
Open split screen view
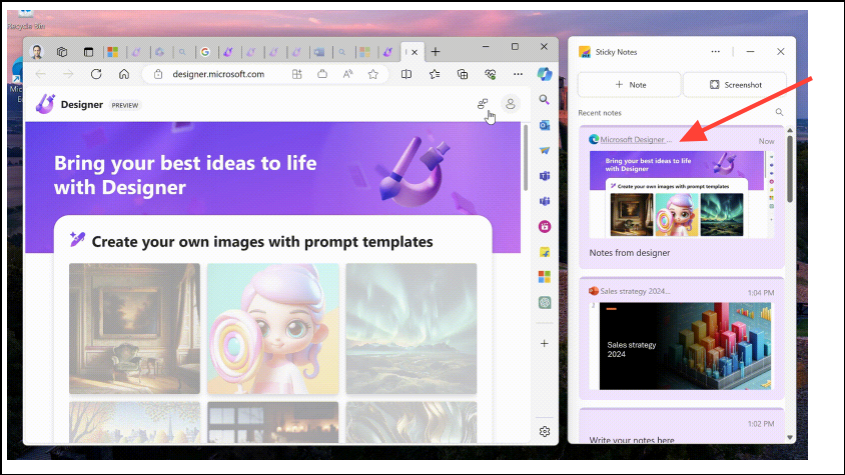coord(406,74)
